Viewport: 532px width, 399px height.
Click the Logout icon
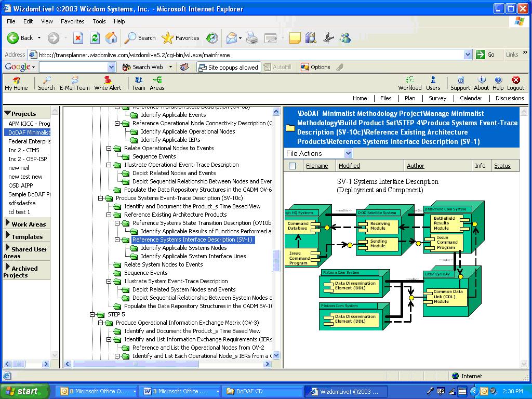coord(515,83)
